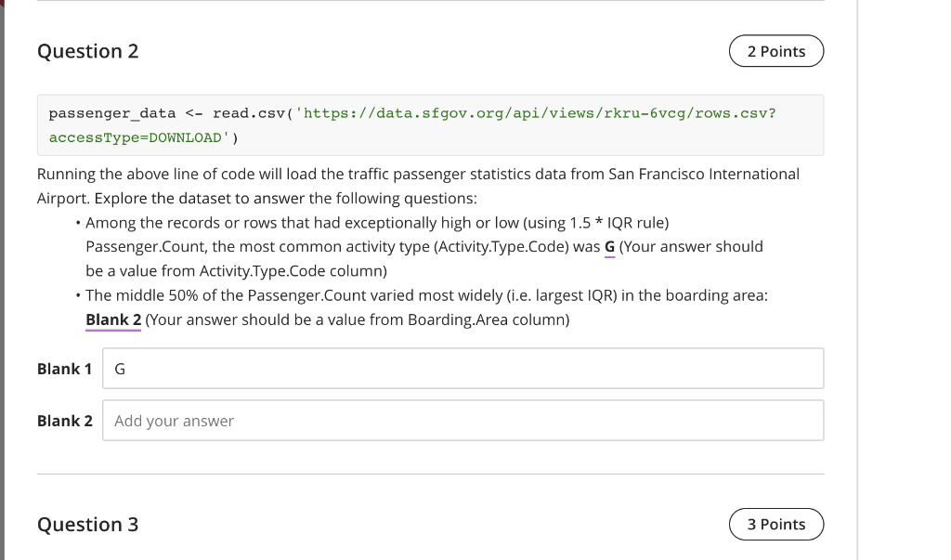951x560 pixels.
Task: Click the 'Blank 1' label beside the input
Action: [64, 369]
